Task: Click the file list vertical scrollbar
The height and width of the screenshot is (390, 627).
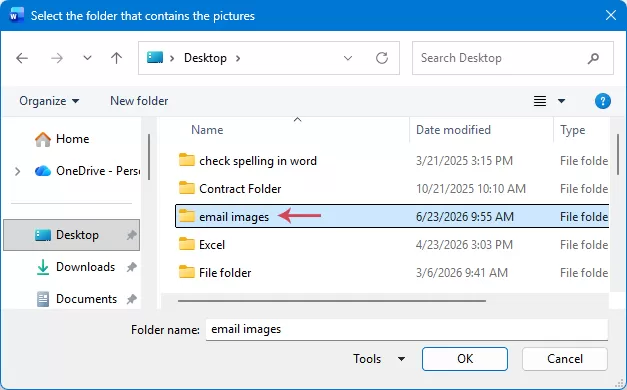Action: (618, 154)
